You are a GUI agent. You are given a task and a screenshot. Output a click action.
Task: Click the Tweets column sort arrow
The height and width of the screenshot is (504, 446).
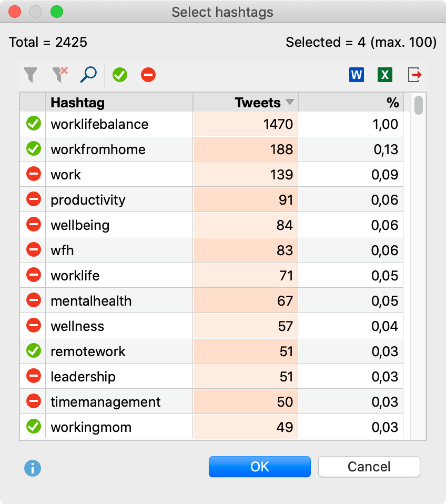click(x=289, y=103)
